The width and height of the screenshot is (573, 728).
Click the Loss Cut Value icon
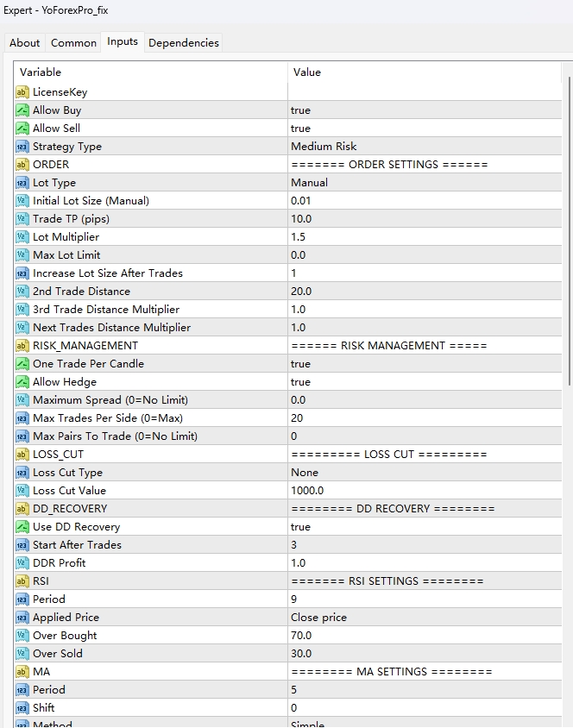point(22,490)
